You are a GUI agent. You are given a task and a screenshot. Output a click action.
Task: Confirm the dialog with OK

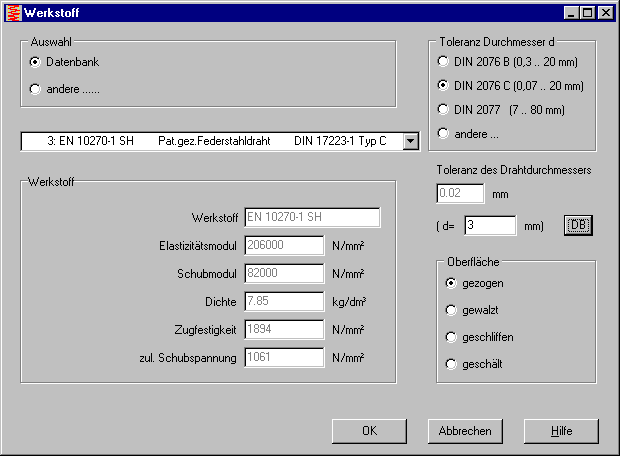click(x=369, y=431)
